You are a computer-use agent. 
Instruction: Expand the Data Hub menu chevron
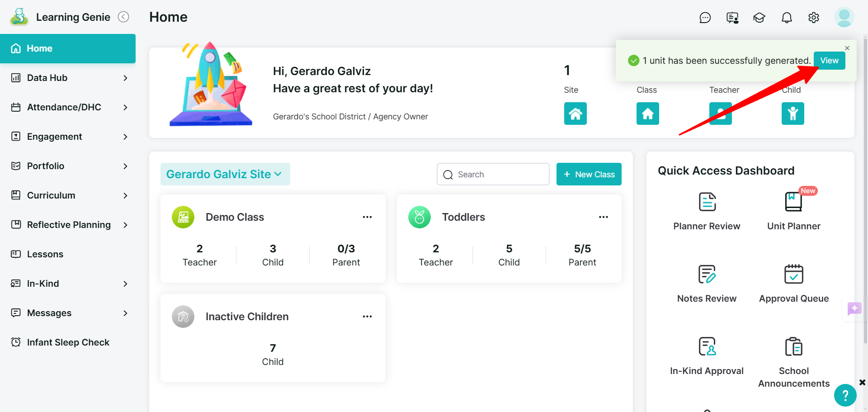click(x=125, y=78)
